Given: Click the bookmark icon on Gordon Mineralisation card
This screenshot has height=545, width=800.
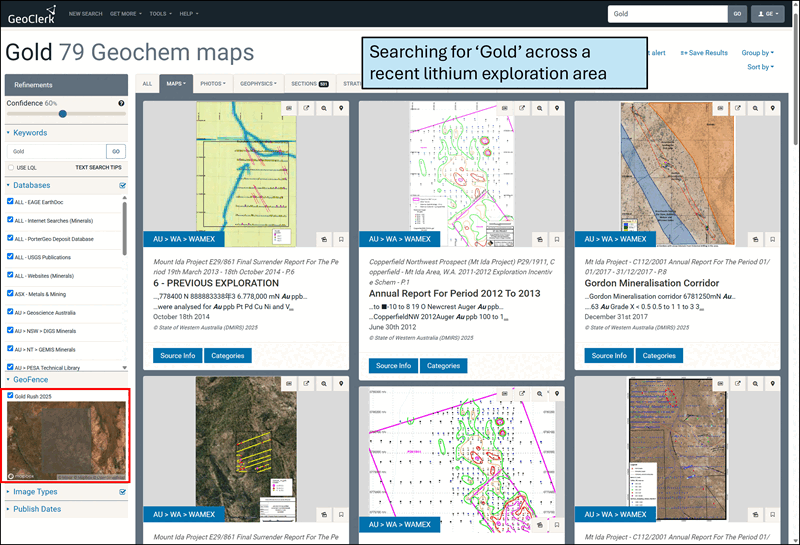Looking at the screenshot, I should click(x=773, y=239).
